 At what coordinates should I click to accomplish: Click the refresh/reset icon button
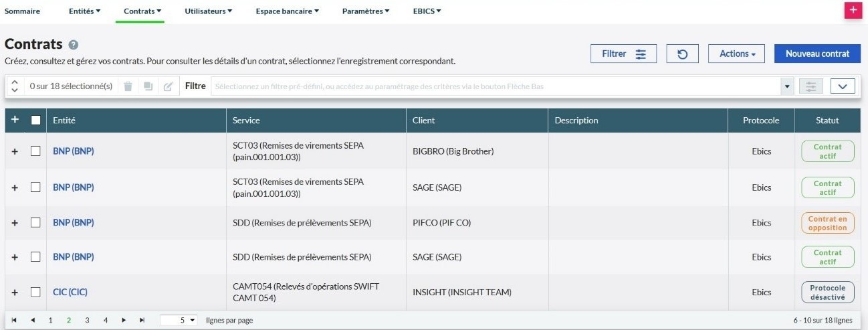pyautogui.click(x=682, y=54)
